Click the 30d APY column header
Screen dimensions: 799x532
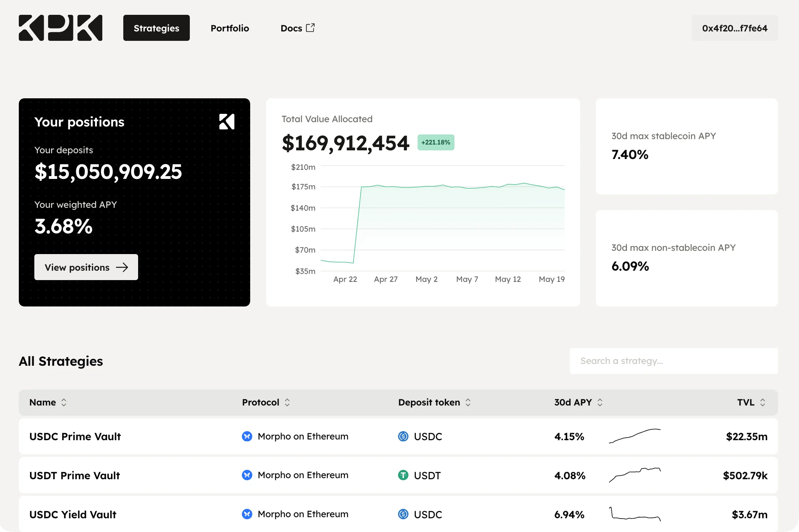point(578,402)
